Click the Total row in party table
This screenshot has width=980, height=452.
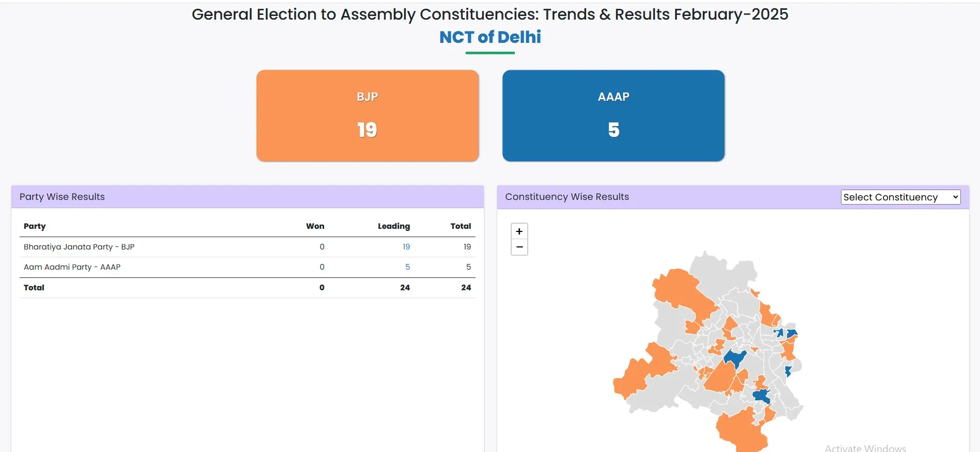[34, 287]
